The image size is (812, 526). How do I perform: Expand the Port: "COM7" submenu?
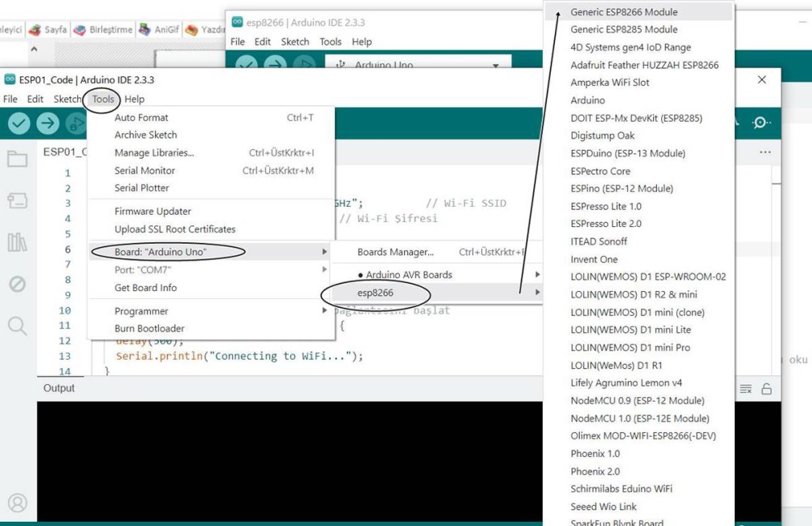(211, 269)
